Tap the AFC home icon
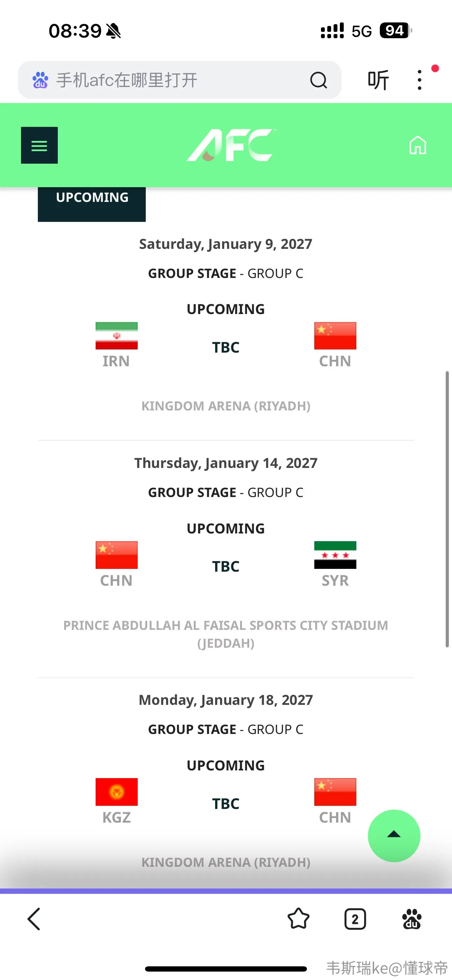The image size is (452, 980). [x=417, y=145]
